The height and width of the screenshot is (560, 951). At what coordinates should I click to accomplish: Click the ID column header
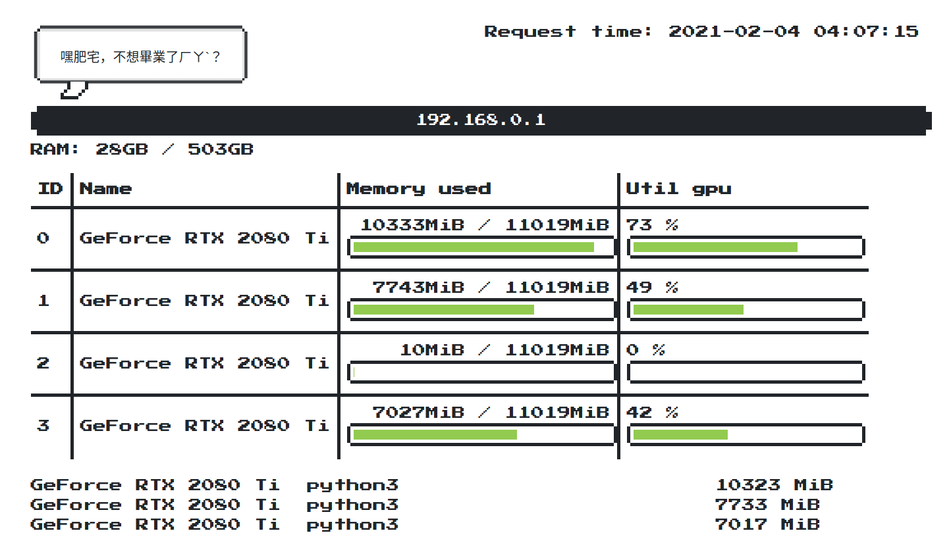(50, 189)
